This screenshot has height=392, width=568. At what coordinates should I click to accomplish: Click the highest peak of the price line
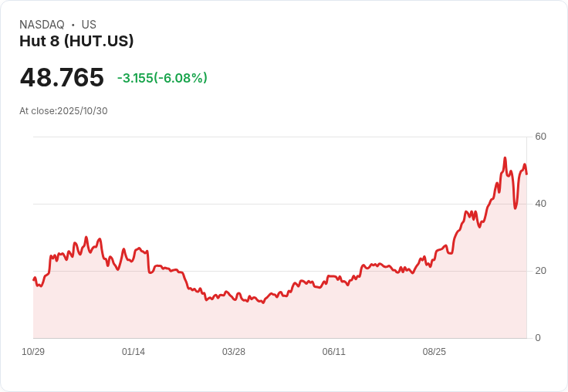(x=505, y=158)
